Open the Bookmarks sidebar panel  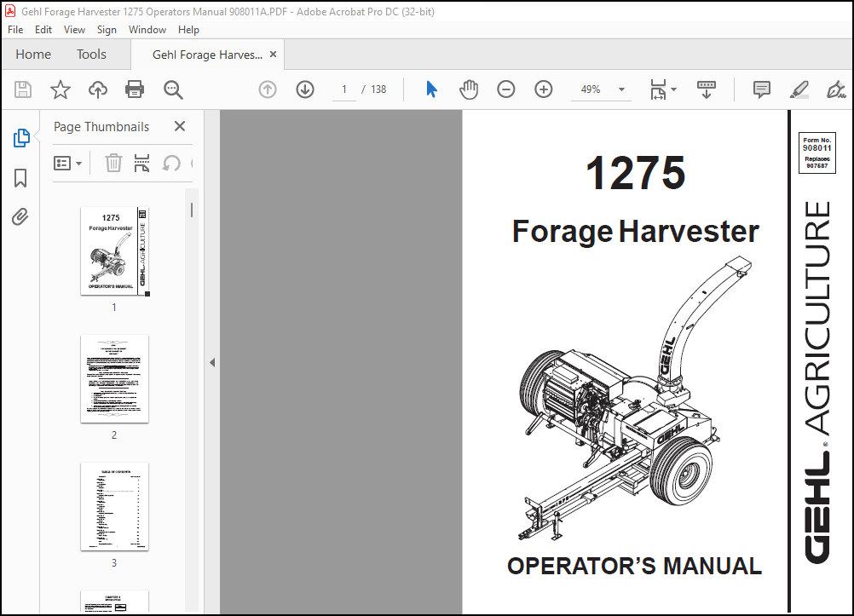[x=20, y=178]
